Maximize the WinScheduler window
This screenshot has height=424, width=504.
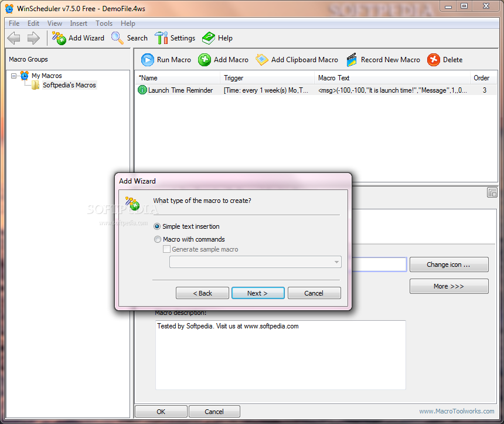[x=464, y=6]
